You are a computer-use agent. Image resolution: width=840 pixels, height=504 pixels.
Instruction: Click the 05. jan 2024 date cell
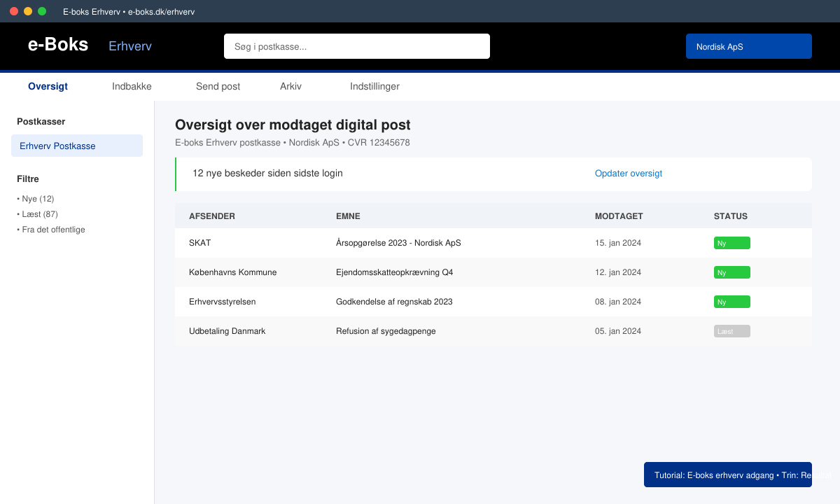pyautogui.click(x=618, y=331)
